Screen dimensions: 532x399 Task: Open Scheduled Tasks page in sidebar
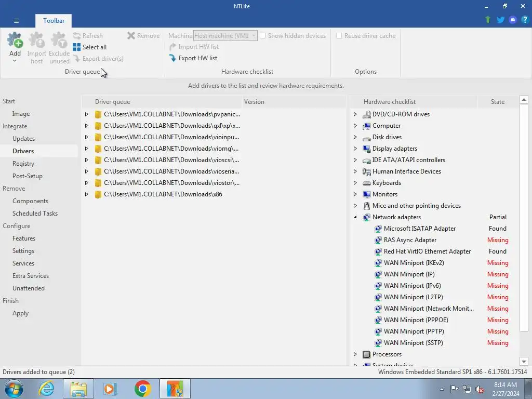(35, 214)
